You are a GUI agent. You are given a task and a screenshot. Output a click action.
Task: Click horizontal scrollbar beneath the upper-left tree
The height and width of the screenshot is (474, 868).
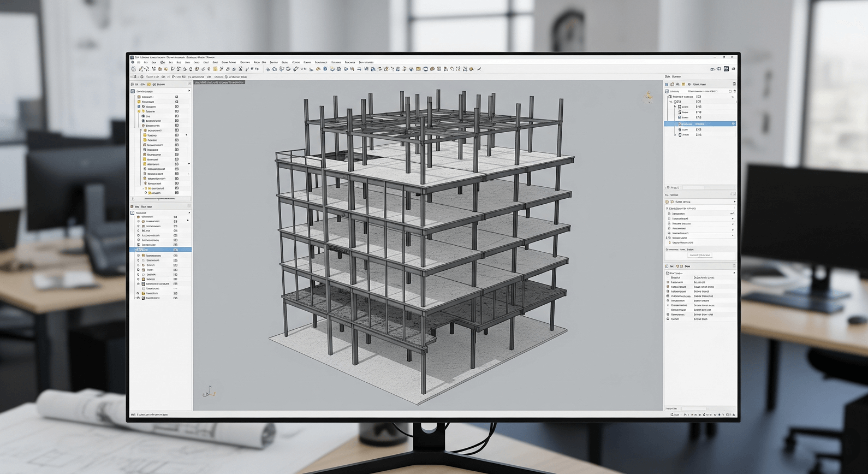[160, 199]
